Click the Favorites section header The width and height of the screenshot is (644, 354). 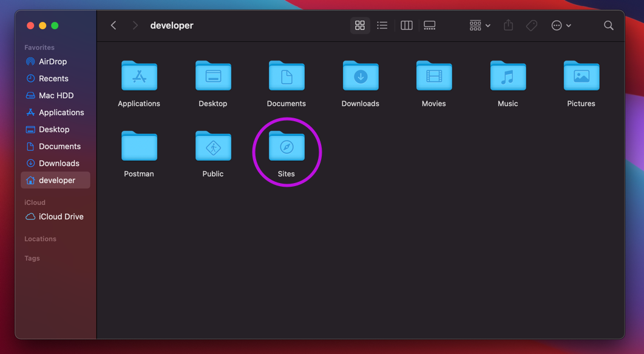pos(39,47)
